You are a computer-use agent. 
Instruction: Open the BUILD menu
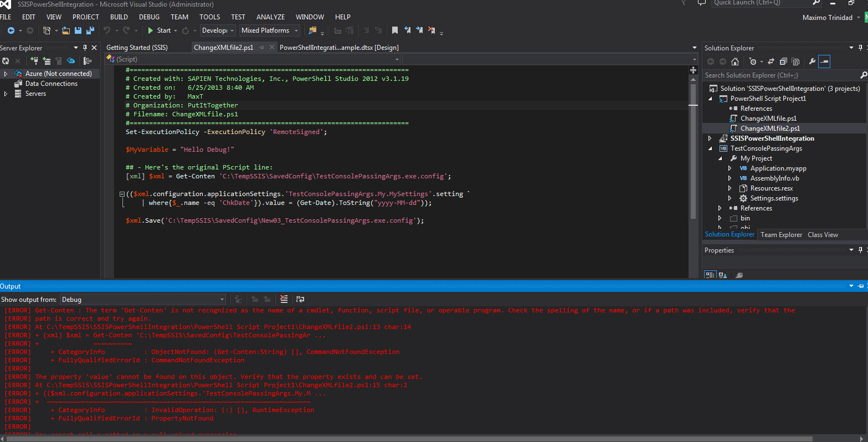(x=119, y=17)
